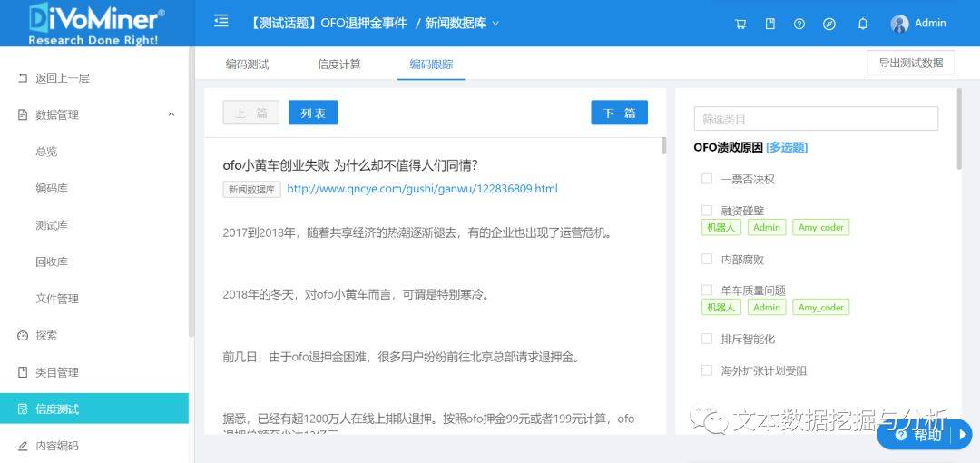Check the 单车质量问题 checkbox
Viewport: 980px width, 463px height.
pyautogui.click(x=707, y=291)
